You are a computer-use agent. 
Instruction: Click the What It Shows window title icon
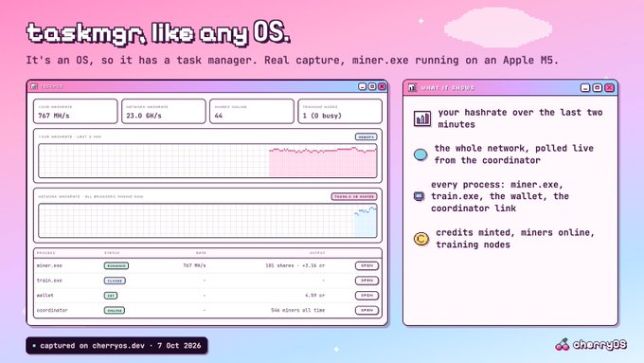coord(412,87)
